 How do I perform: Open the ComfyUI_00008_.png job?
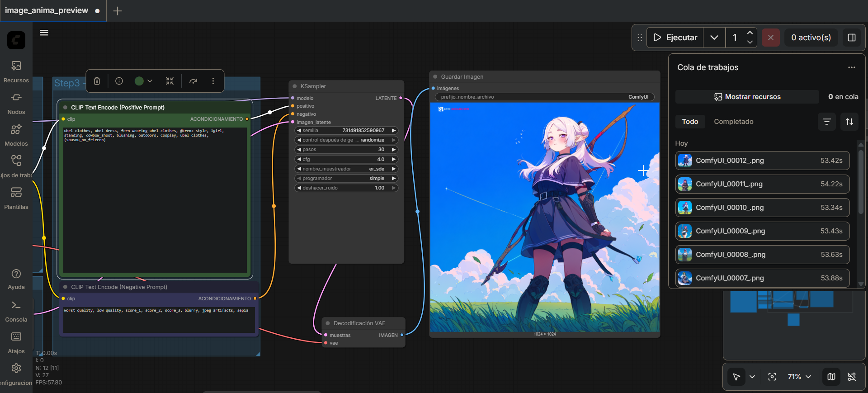coord(762,255)
